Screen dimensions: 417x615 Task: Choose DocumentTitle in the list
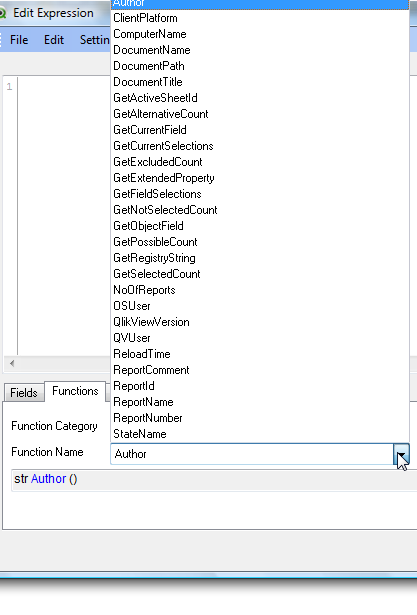pyautogui.click(x=260, y=82)
